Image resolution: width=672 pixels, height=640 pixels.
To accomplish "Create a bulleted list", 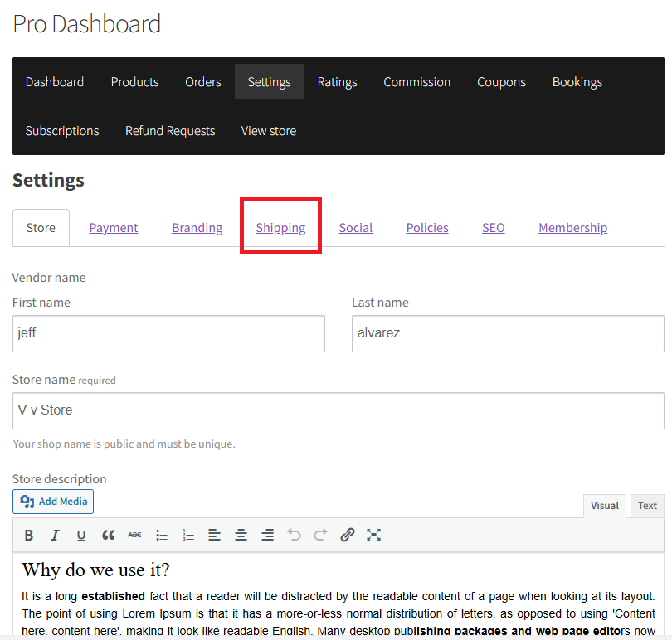I will pos(162,536).
